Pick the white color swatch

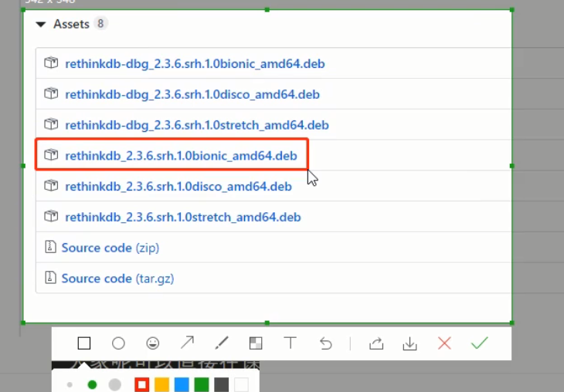[x=241, y=385]
